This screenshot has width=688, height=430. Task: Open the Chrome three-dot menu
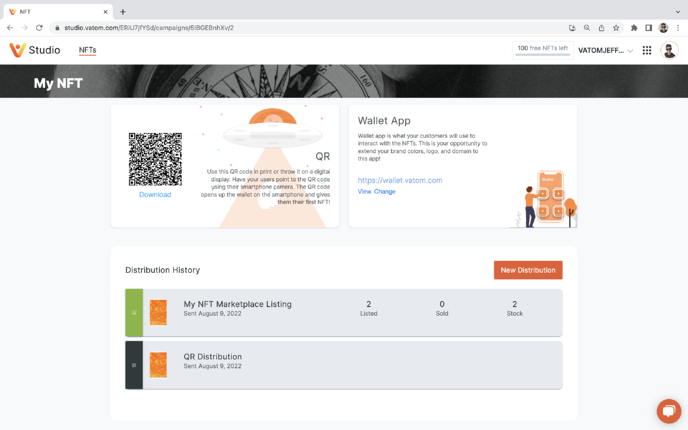[x=677, y=28]
